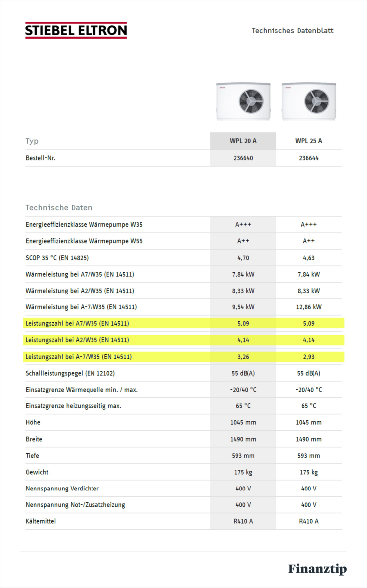Click the Leistungszahl value 2,93
The height and width of the screenshot is (588, 367).
point(309,357)
